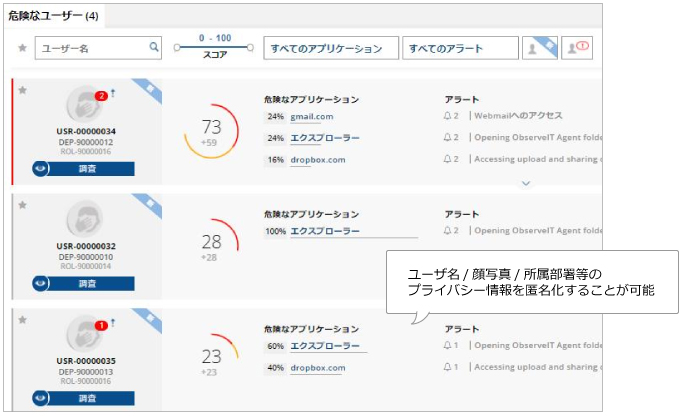Click bell icon beside USR-00000035 Opening ObserveIT alert
This screenshot has width=682, height=416.
pos(447,346)
